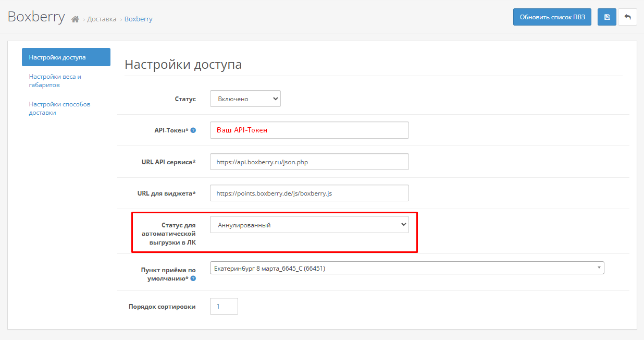
Task: Switch to Настройки доступа tab
Action: [x=66, y=57]
